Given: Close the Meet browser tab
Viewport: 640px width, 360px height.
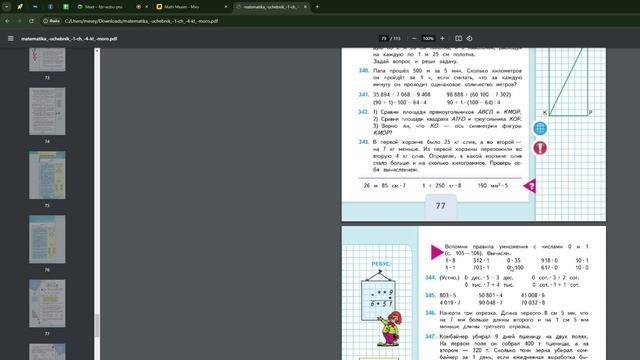Looking at the screenshot, I should click(x=147, y=7).
